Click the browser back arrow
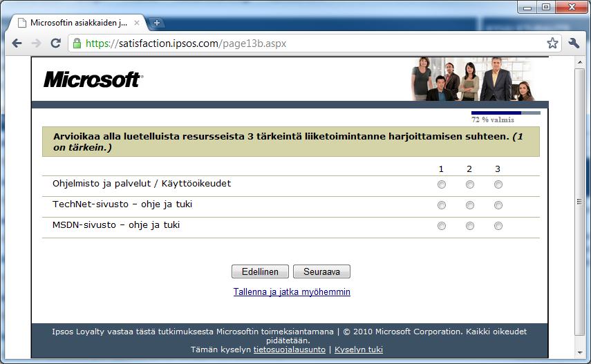 point(17,44)
